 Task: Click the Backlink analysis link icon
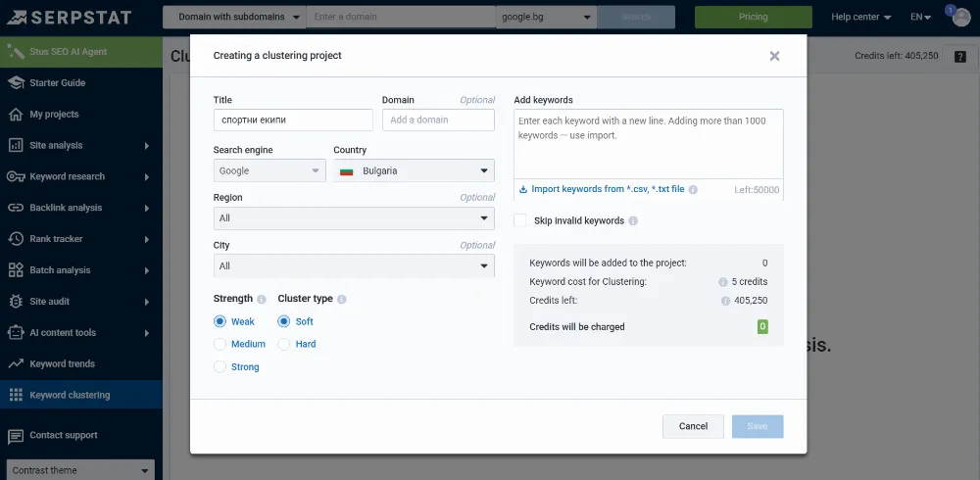point(16,208)
